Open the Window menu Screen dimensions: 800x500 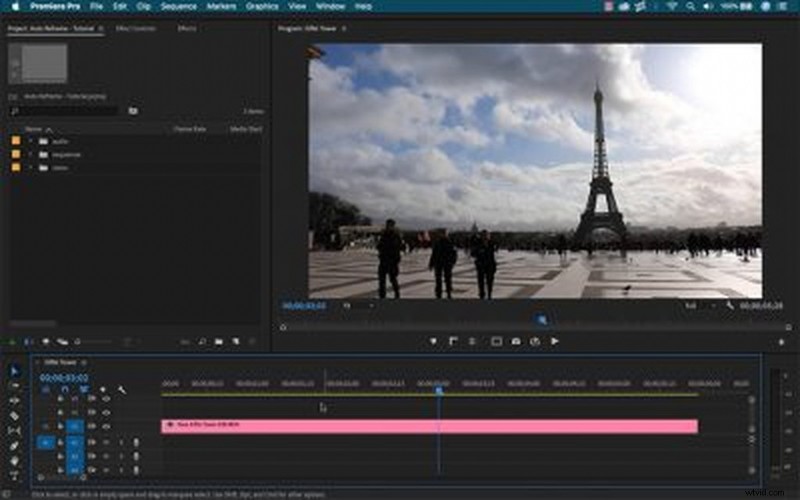coord(330,7)
